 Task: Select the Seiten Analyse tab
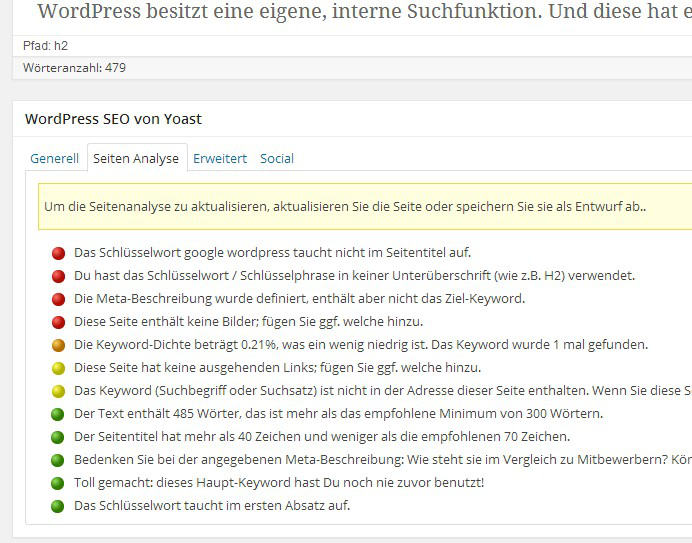pyautogui.click(x=136, y=158)
